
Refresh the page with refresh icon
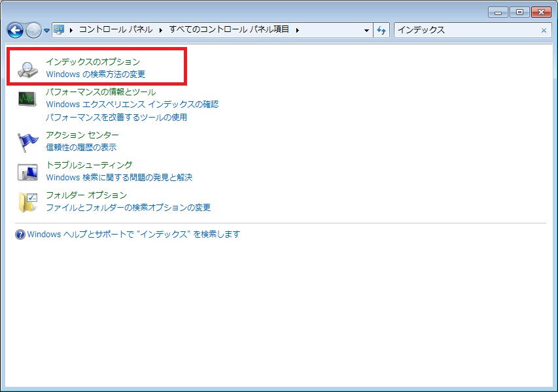381,30
